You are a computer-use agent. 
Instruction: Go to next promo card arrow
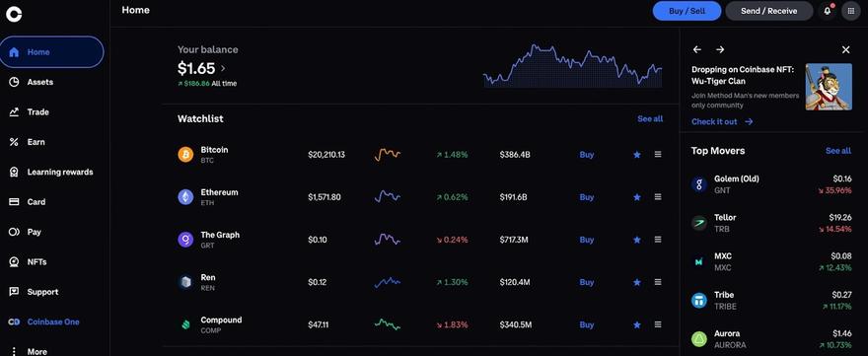(720, 50)
